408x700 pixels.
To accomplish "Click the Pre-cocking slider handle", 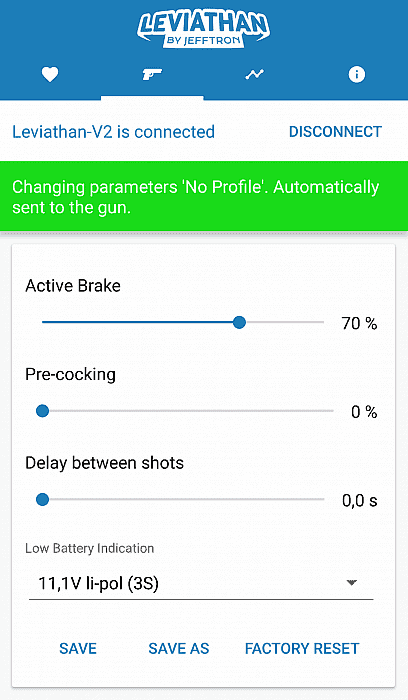I will (x=42, y=411).
